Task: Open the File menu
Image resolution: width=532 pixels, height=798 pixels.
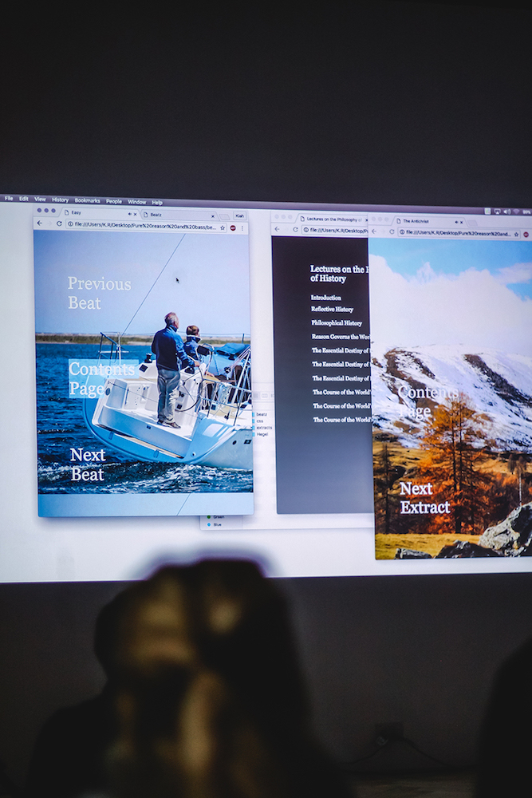Action: point(9,199)
